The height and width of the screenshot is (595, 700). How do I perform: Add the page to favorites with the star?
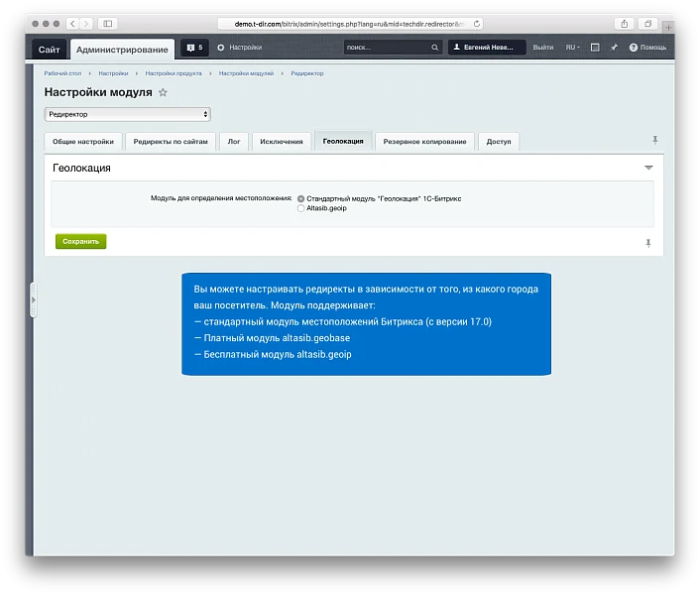(x=163, y=92)
